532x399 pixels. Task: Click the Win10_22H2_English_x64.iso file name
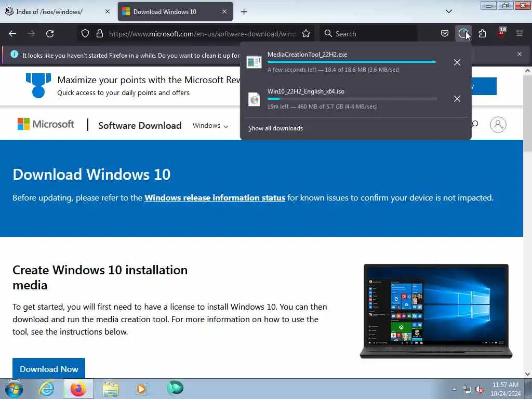305,91
